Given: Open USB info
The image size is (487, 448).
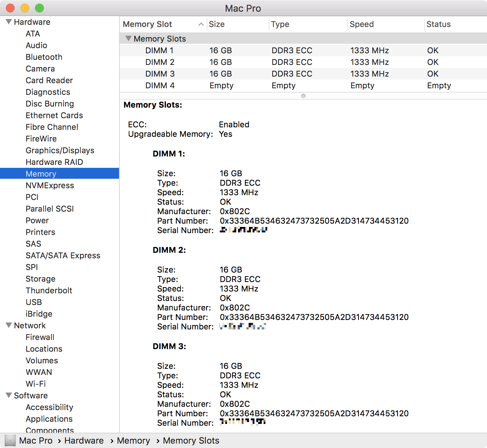Looking at the screenshot, I should click(34, 302).
